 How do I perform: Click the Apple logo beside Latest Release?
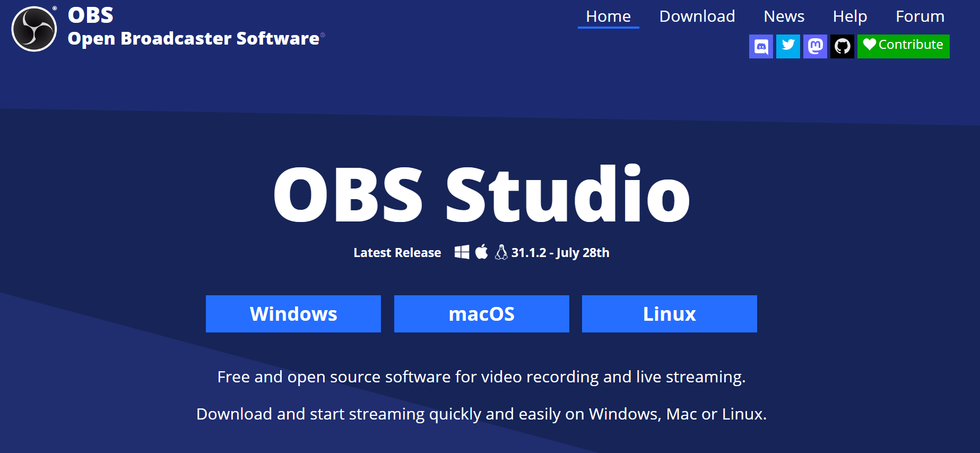coord(481,252)
